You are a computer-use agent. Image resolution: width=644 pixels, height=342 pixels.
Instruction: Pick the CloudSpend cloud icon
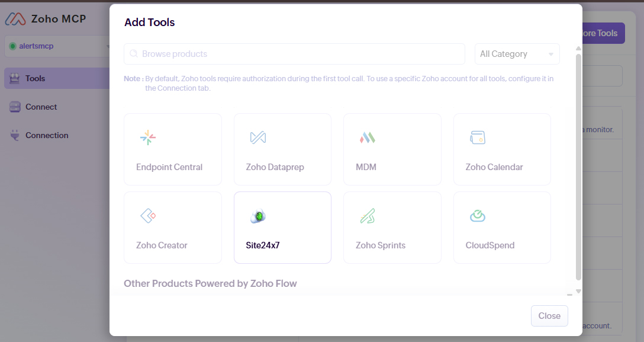click(x=478, y=216)
